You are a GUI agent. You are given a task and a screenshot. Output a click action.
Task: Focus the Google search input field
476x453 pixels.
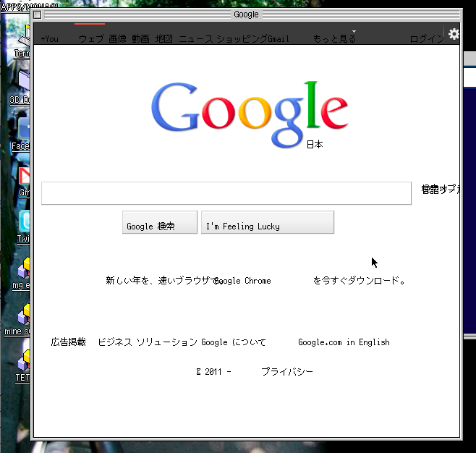click(226, 193)
